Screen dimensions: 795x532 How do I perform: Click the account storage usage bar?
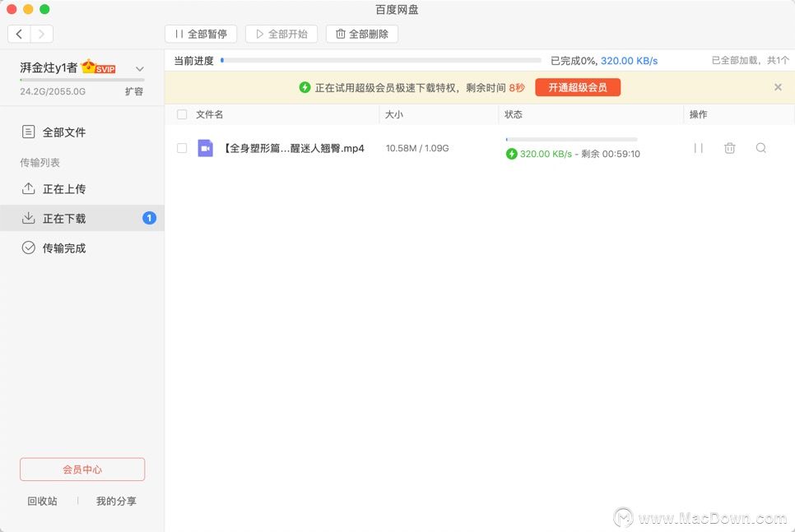(82, 80)
